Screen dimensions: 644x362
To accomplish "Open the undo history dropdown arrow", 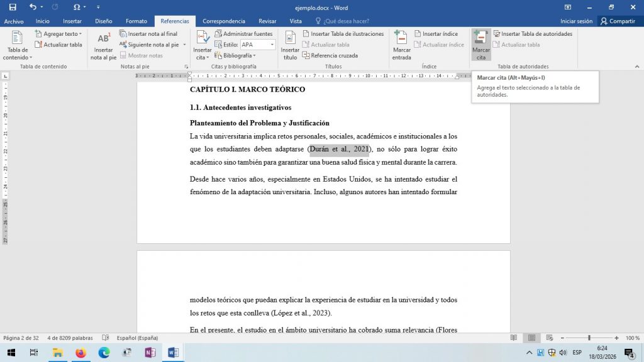I will click(42, 7).
